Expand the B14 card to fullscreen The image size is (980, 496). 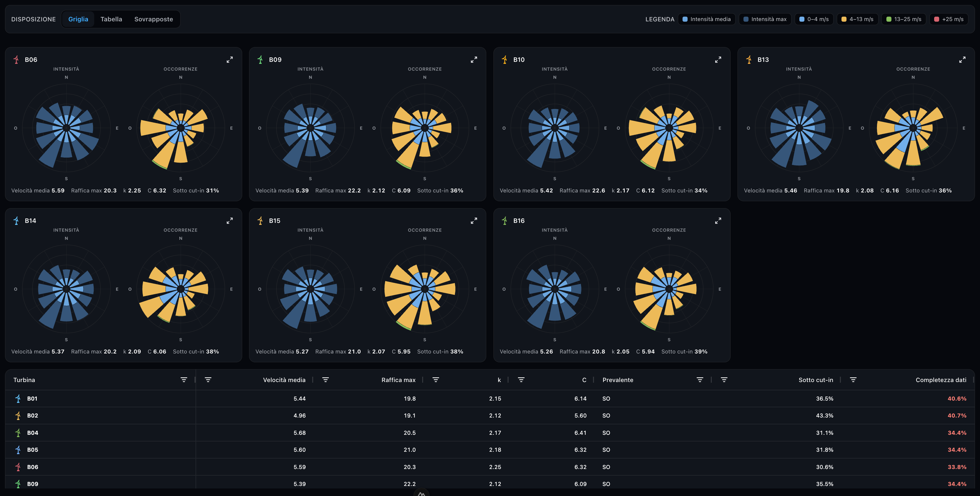coord(230,221)
